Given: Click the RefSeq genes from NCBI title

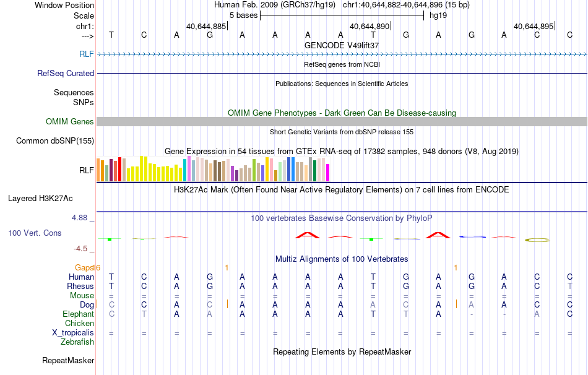Looking at the screenshot, I should pos(342,64).
